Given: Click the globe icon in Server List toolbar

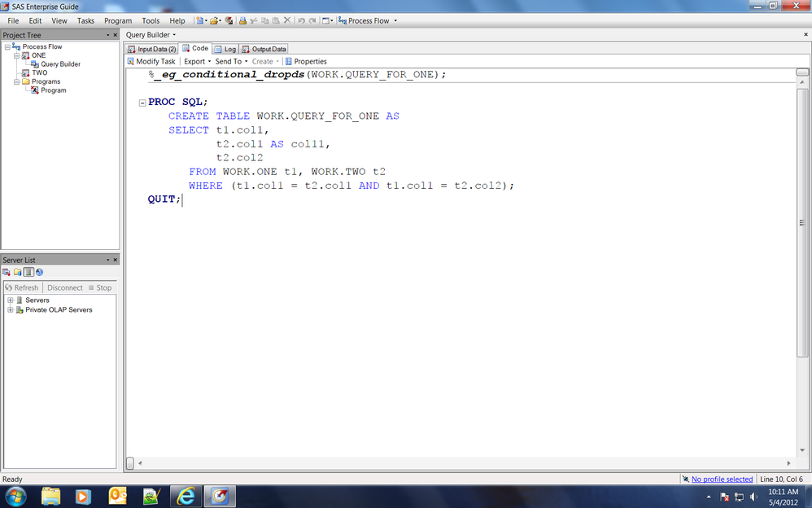Looking at the screenshot, I should 39,272.
